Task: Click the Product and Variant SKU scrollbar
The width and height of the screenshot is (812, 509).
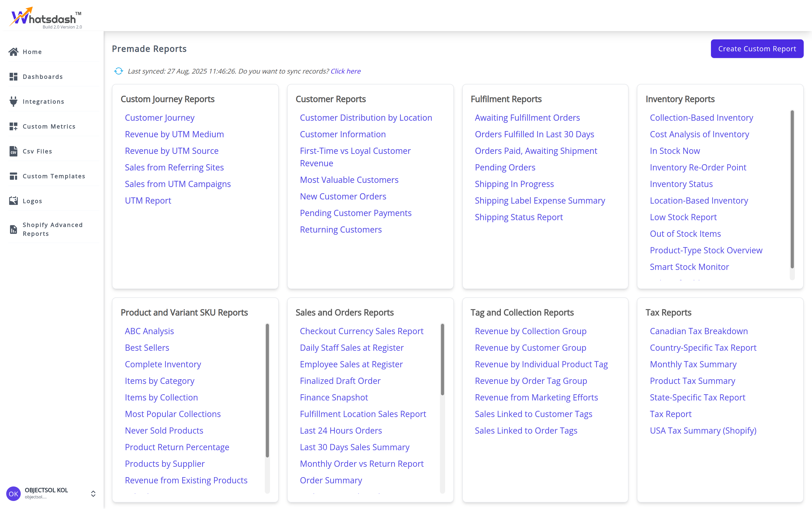Action: [x=267, y=391]
